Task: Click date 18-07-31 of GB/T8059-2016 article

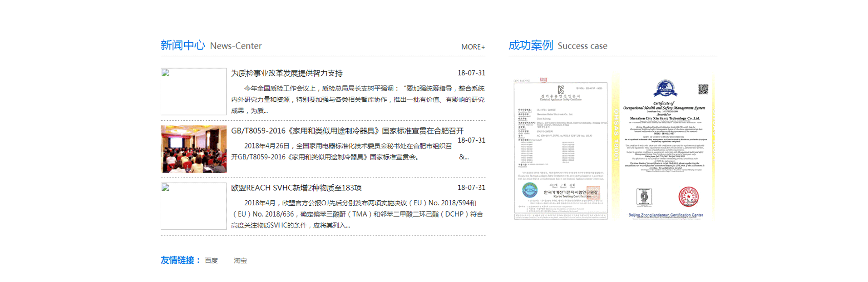Action: [x=471, y=140]
